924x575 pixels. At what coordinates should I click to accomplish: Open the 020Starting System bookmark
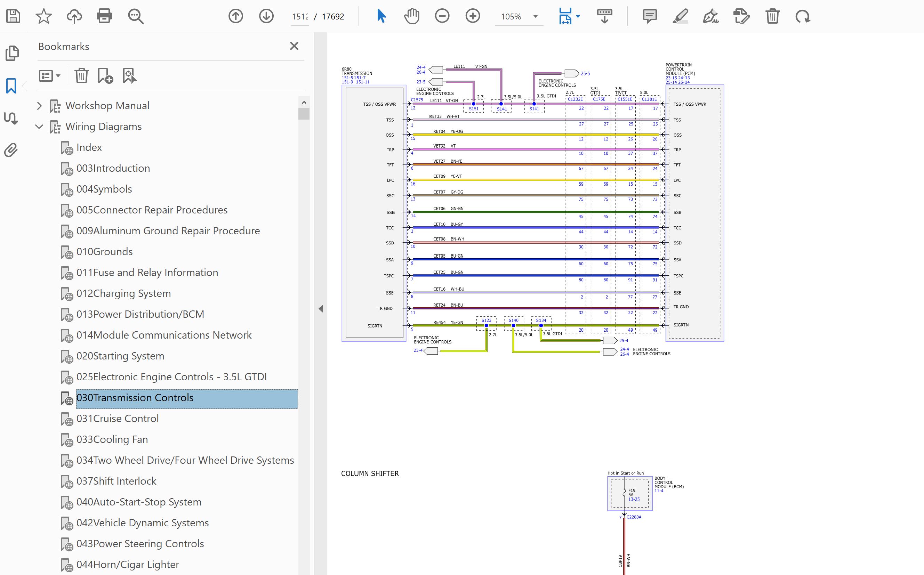coord(120,356)
